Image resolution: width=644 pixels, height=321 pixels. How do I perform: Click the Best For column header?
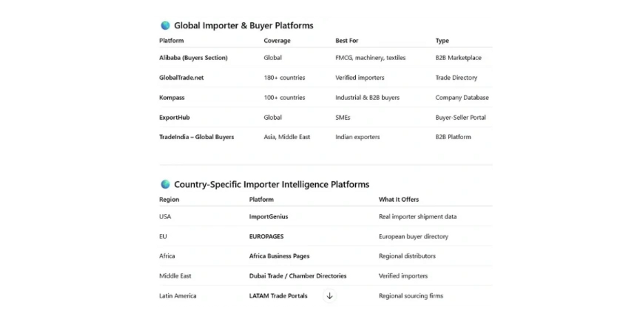[346, 40]
